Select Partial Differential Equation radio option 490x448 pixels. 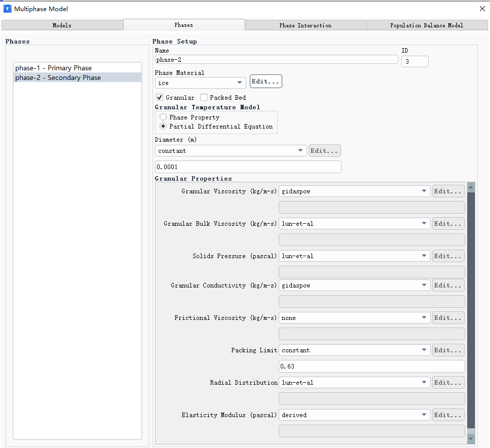[164, 127]
